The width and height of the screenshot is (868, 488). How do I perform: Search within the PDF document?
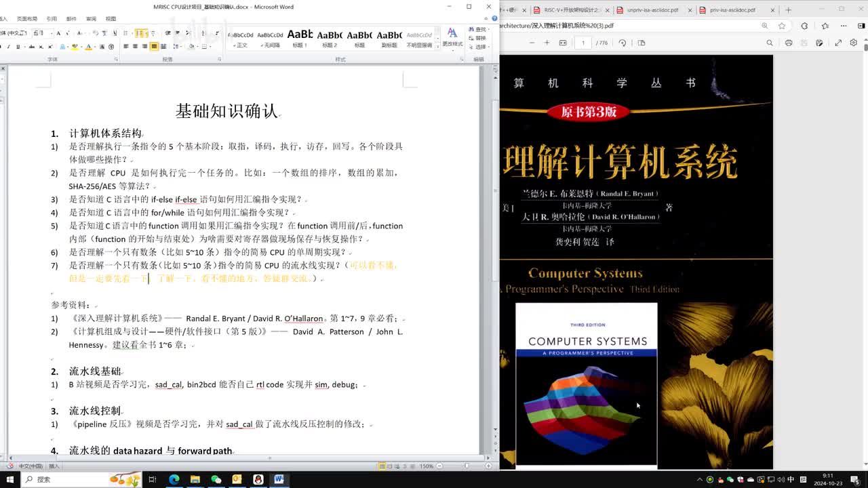pyautogui.click(x=770, y=43)
